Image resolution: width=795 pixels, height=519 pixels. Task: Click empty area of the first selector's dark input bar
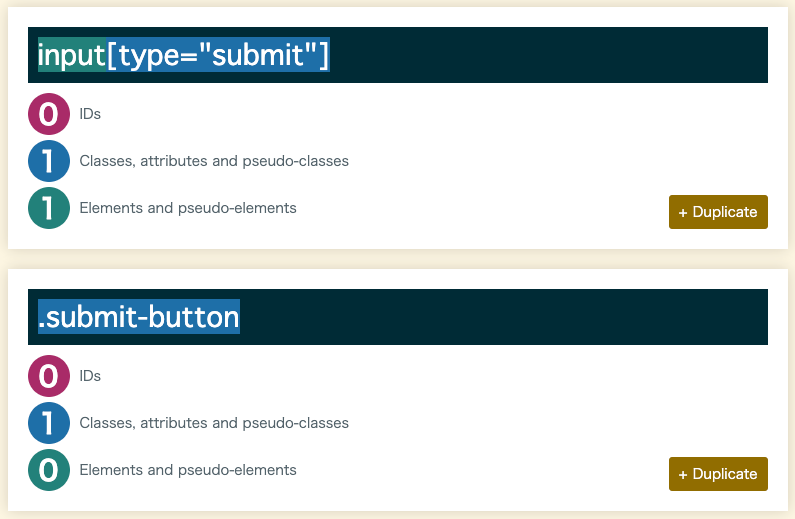tap(548, 55)
